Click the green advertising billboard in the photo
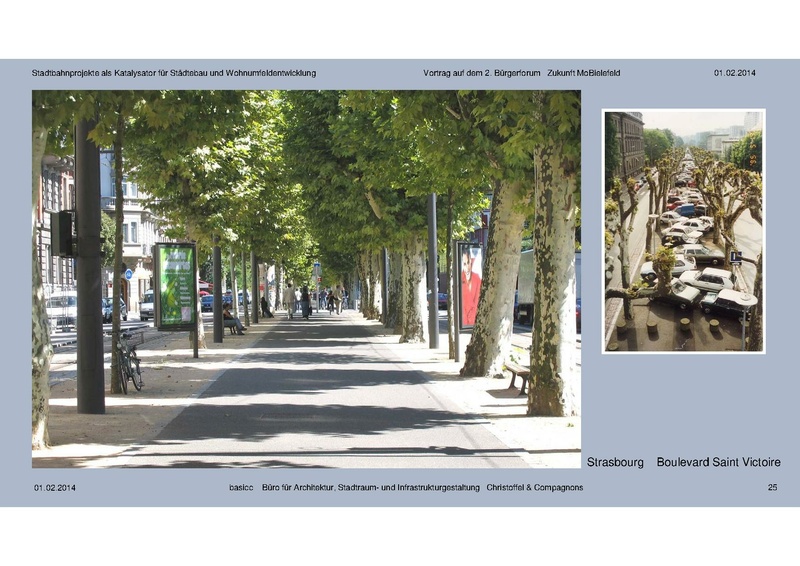 [176, 286]
